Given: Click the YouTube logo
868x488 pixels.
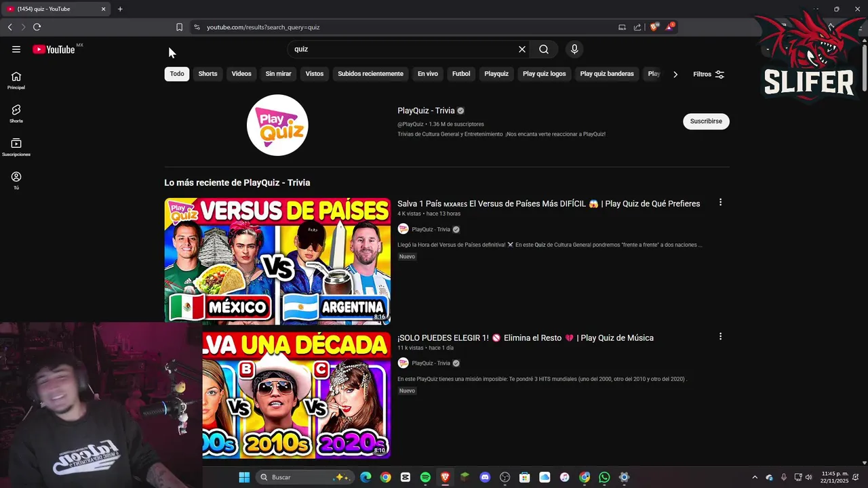Looking at the screenshot, I should [54, 49].
